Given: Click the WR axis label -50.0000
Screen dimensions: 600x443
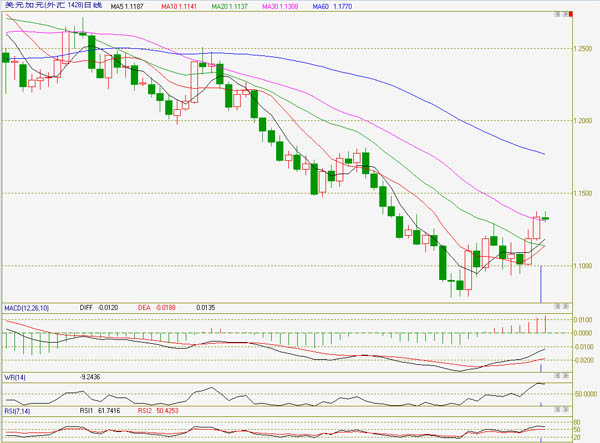Looking at the screenshot, I should point(585,394).
